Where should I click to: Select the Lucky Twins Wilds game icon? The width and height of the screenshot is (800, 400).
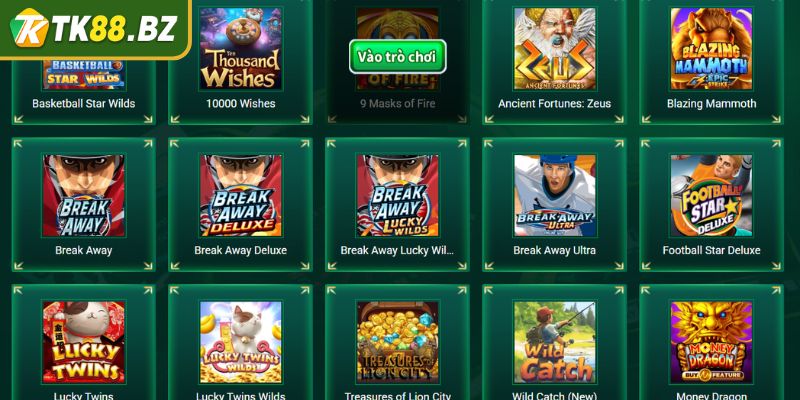click(x=240, y=342)
